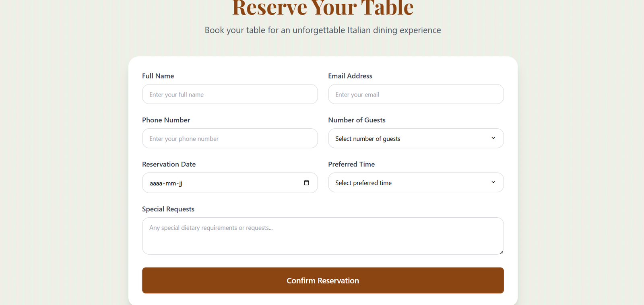Viewport: 644px width, 305px height.
Task: Select the 'aaaa' year segment in date field
Action: [x=156, y=183]
